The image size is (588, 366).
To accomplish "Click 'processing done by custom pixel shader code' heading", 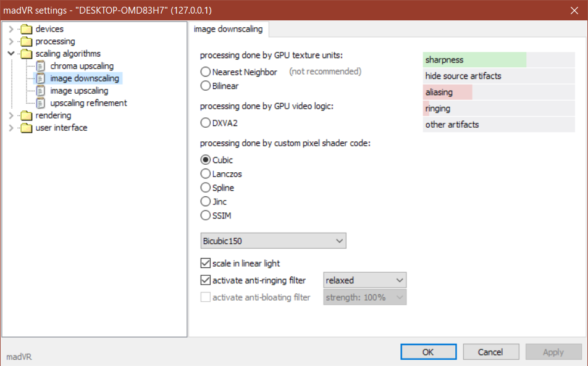I will click(x=285, y=143).
